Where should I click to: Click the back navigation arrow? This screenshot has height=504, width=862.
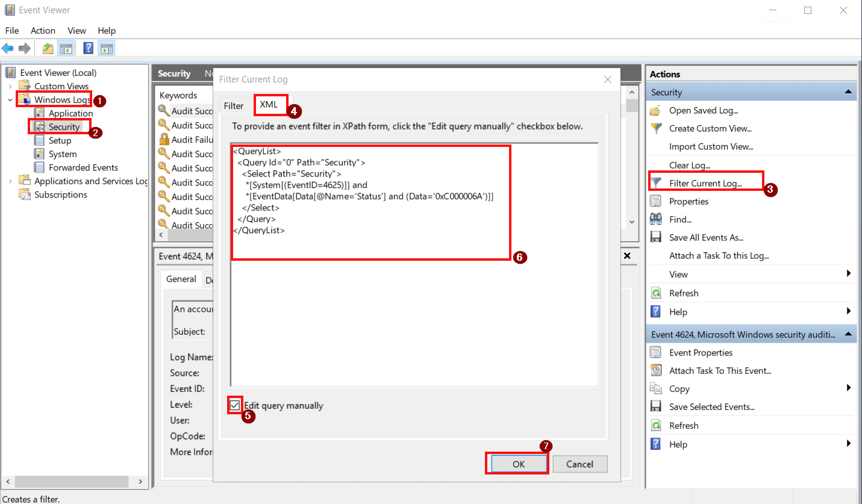8,48
